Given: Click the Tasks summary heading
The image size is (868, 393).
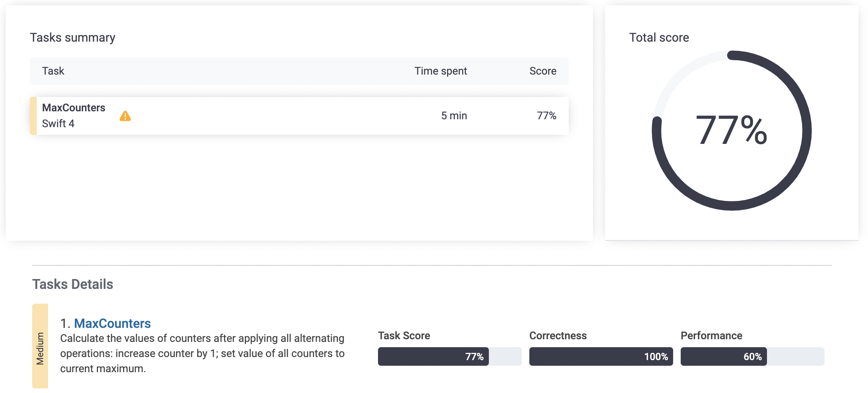Looking at the screenshot, I should tap(73, 37).
